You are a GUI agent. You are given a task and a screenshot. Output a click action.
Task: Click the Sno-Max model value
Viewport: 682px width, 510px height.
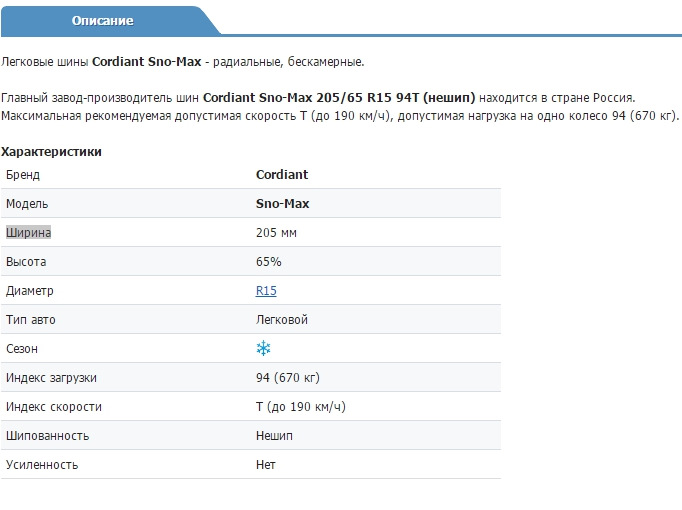click(282, 203)
